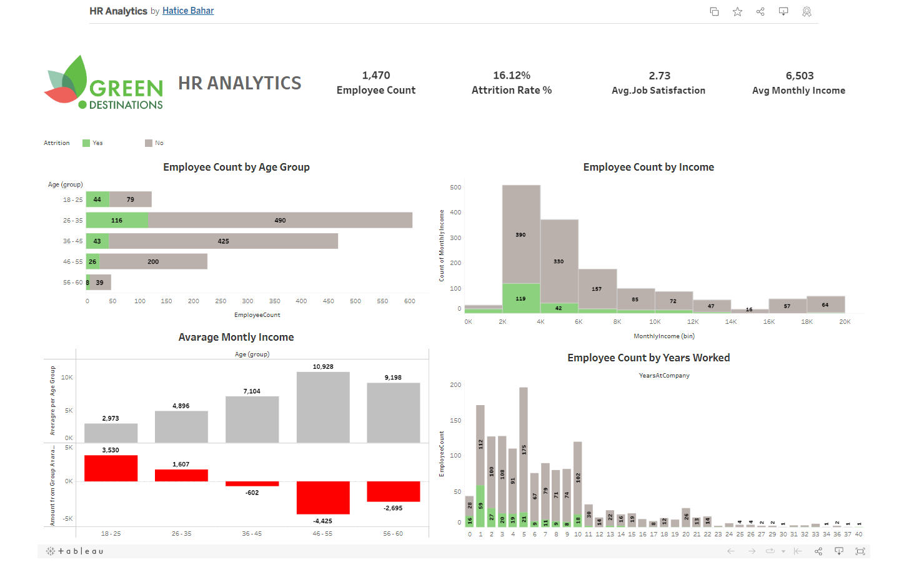Click the Tableau logo in the status bar
The width and height of the screenshot is (924, 567).
(74, 551)
